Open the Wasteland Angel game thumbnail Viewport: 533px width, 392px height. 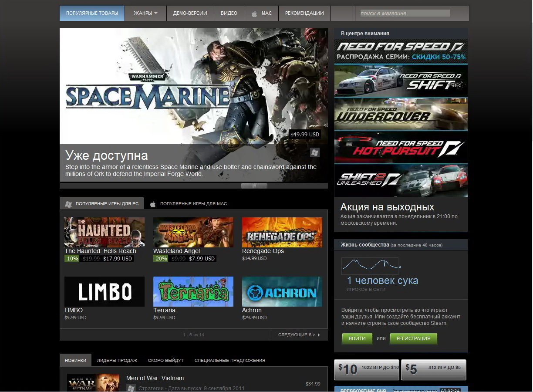tap(193, 232)
